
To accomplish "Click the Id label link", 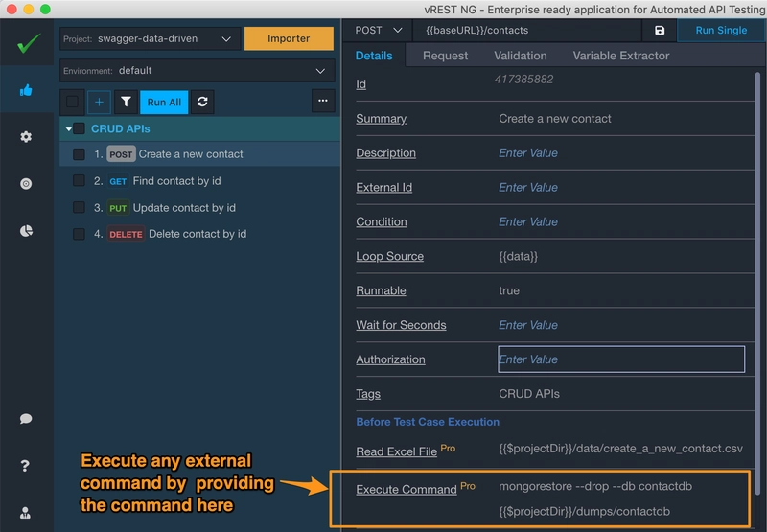I will [x=361, y=84].
